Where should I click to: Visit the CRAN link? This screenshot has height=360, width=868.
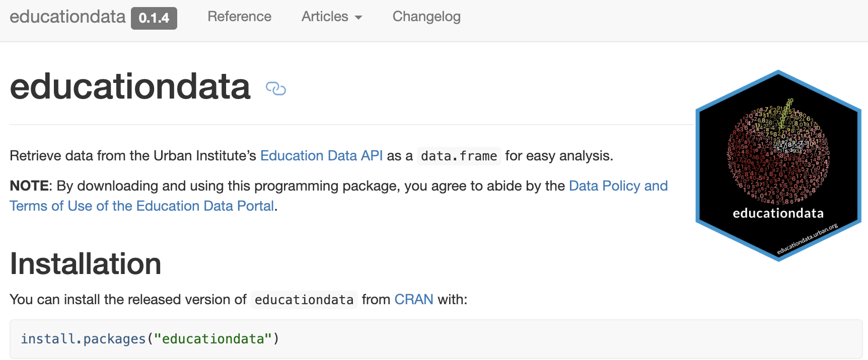coord(413,300)
